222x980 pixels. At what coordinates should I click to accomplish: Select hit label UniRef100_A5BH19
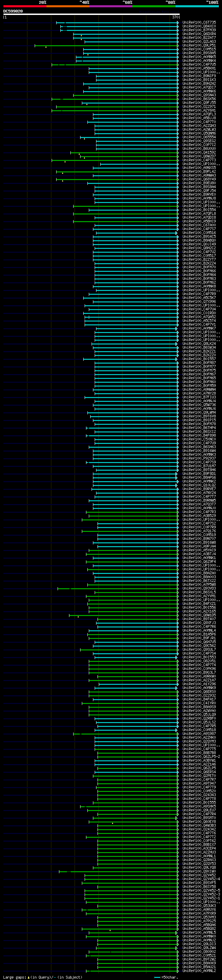point(199,221)
